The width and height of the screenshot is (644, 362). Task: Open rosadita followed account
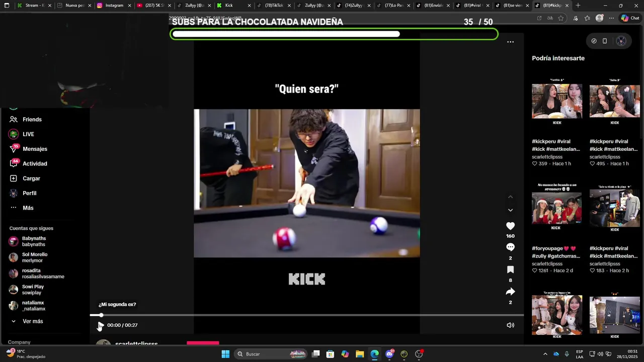pos(36,274)
